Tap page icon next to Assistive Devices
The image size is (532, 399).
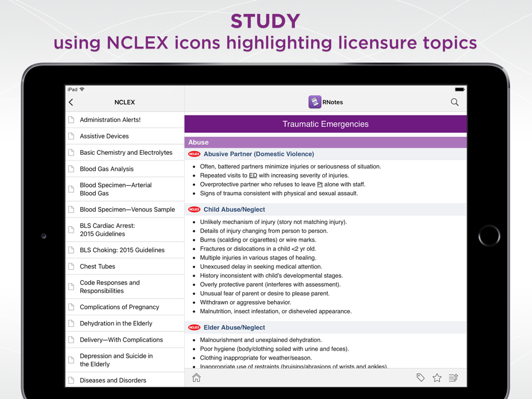tap(71, 136)
